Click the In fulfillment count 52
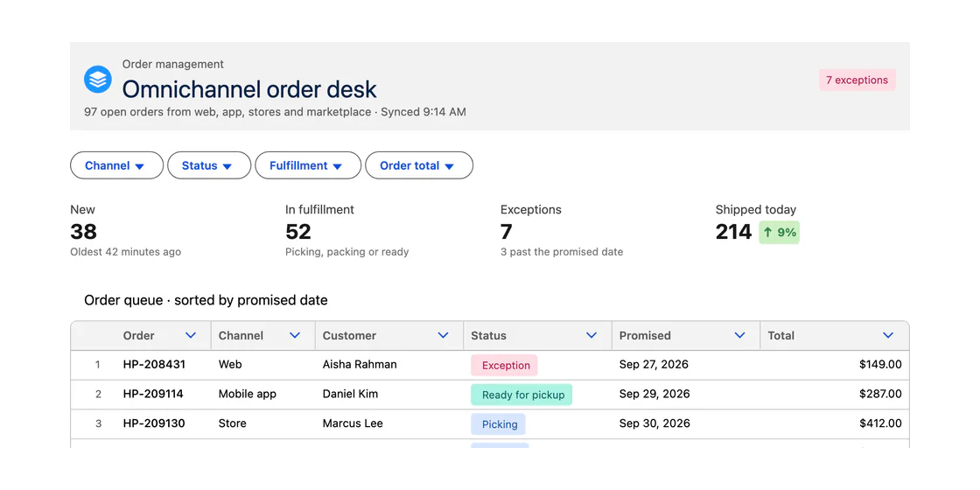This screenshot has height=490, width=980. click(x=298, y=232)
